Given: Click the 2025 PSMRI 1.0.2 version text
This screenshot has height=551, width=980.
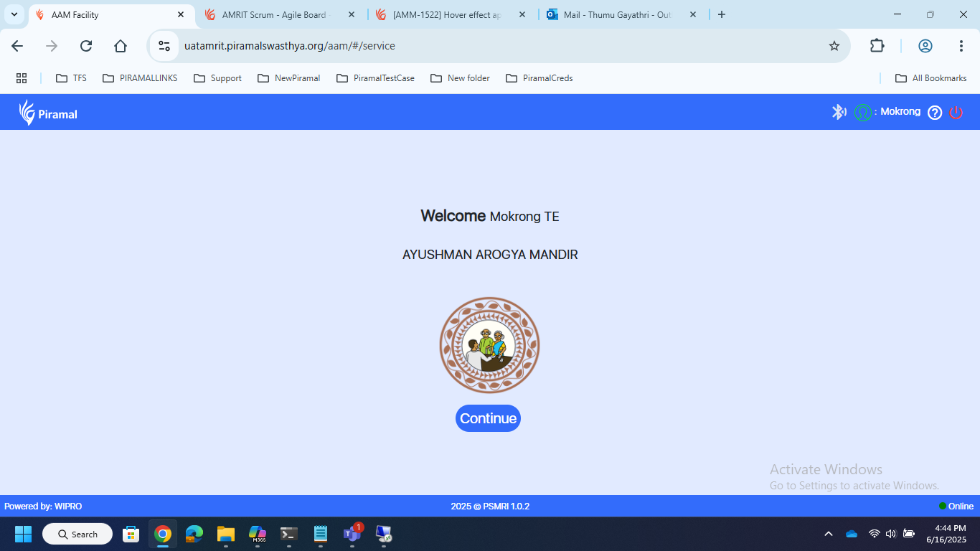Looking at the screenshot, I should click(x=490, y=507).
